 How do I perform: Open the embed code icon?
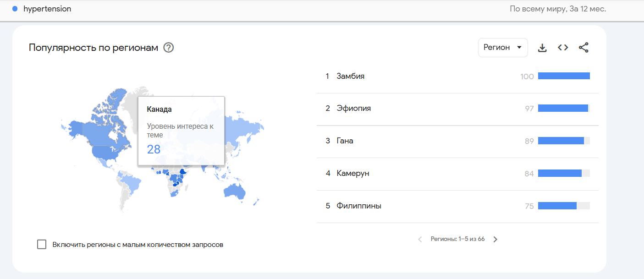(x=563, y=48)
